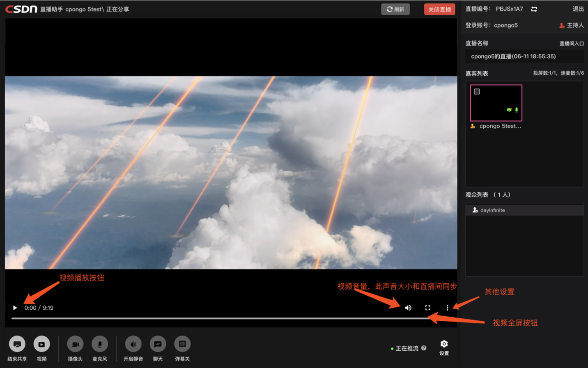Click the video volume speaker icon
Screen dimensions: 588x368
pyautogui.click(x=408, y=308)
